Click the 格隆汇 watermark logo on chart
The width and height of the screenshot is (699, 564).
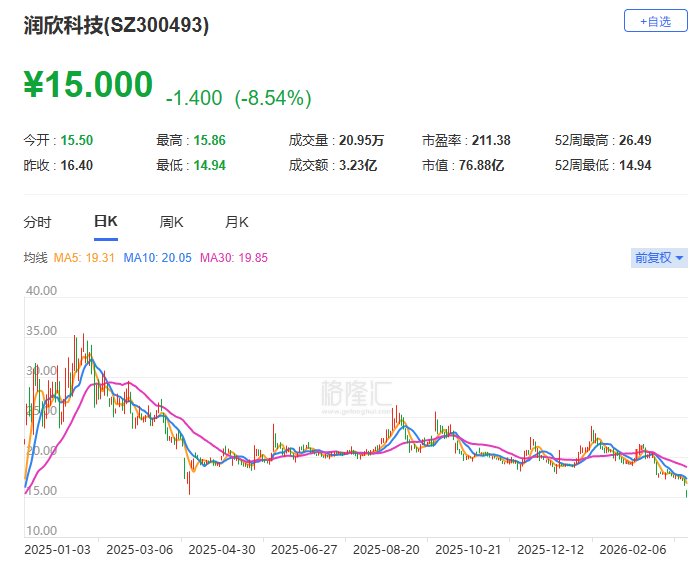click(x=356, y=393)
